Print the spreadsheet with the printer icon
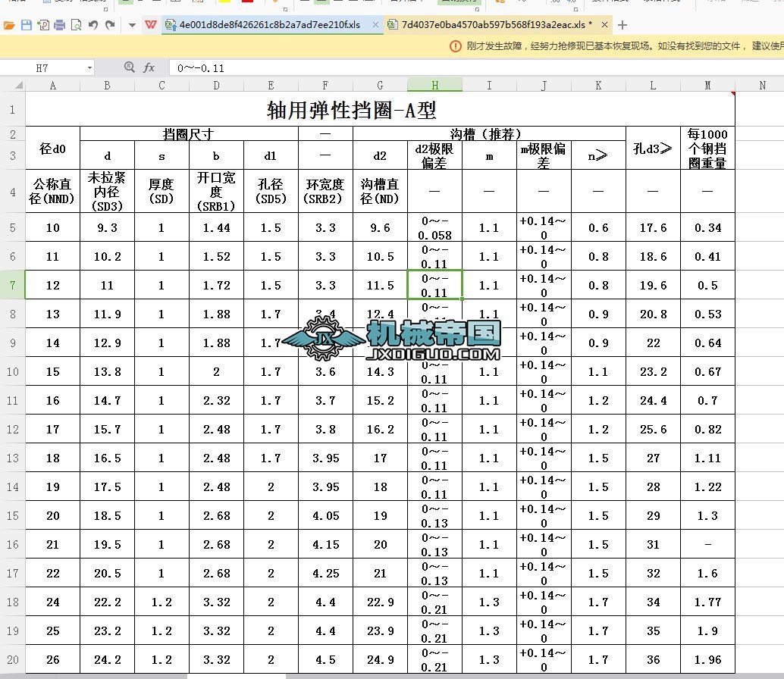784x679 pixels. point(59,25)
